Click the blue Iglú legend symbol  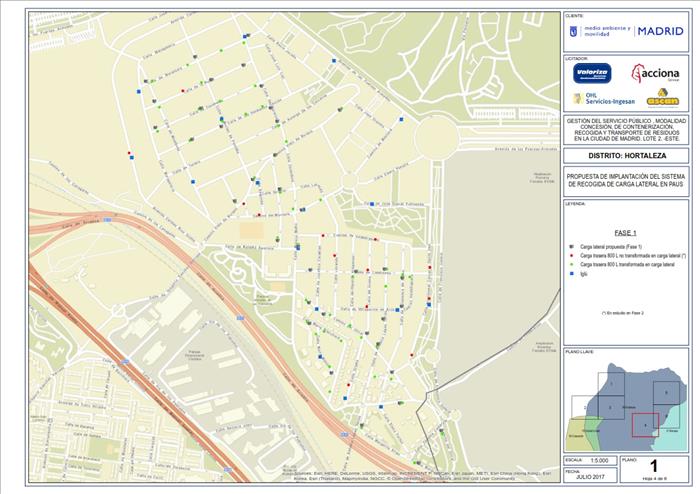click(569, 272)
